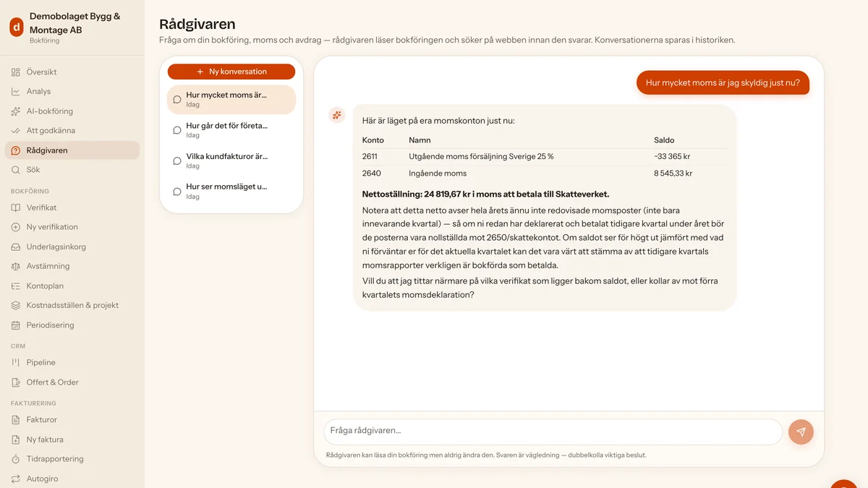
Task: Click the Sök magnifier icon
Action: pos(16,170)
